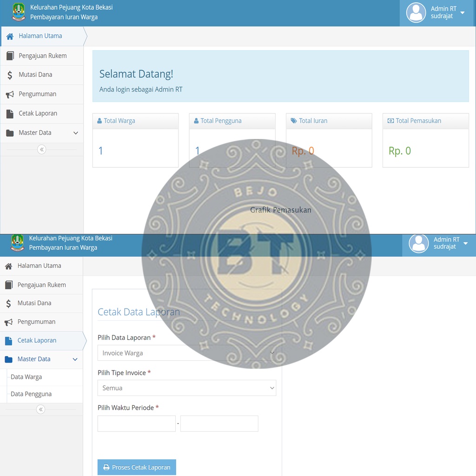
Task: Click the Rp. 0 Total Pemasukan value
Action: click(x=399, y=151)
